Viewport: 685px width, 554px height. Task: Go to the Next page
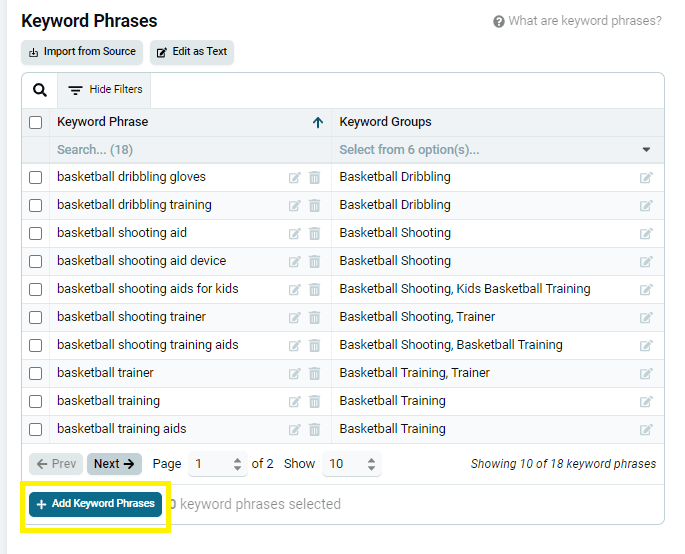click(x=114, y=464)
